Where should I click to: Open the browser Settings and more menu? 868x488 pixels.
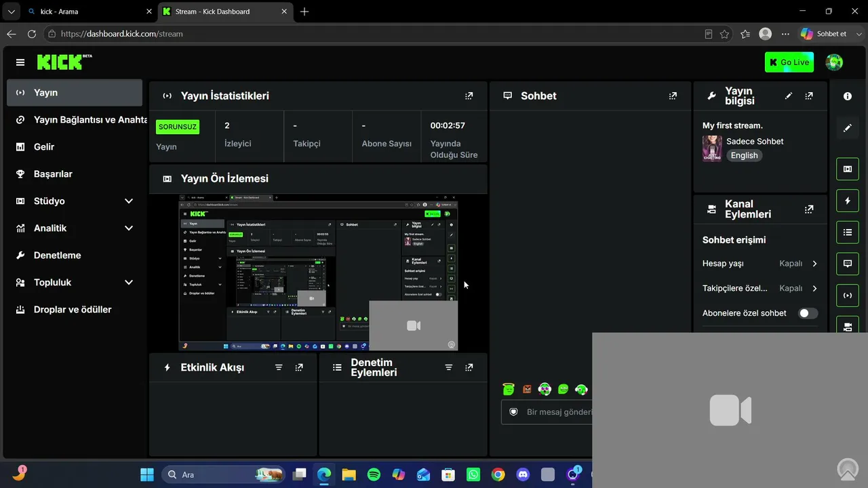tap(785, 34)
